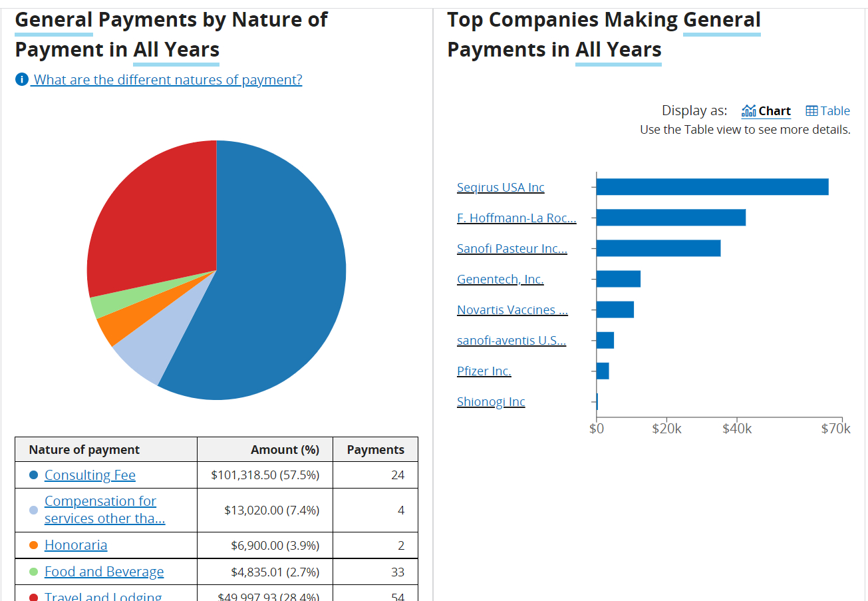Viewport: 868px width, 601px height.
Task: Click the light blue Compensation legend dot
Action: click(34, 510)
